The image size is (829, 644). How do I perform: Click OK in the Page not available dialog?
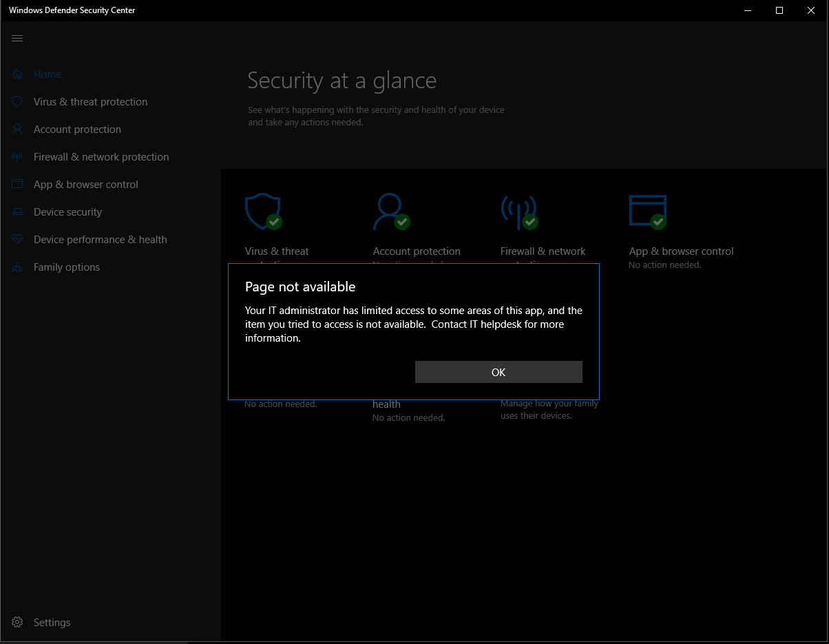click(499, 372)
